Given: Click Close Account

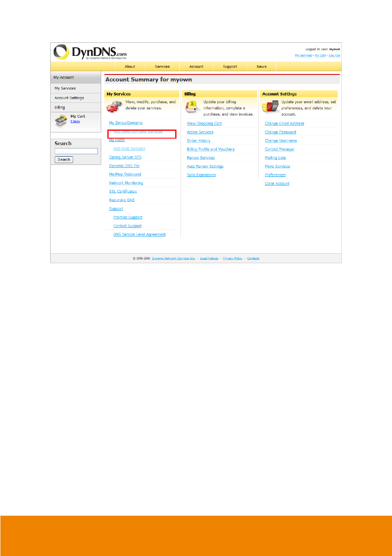Looking at the screenshot, I should [x=277, y=184].
